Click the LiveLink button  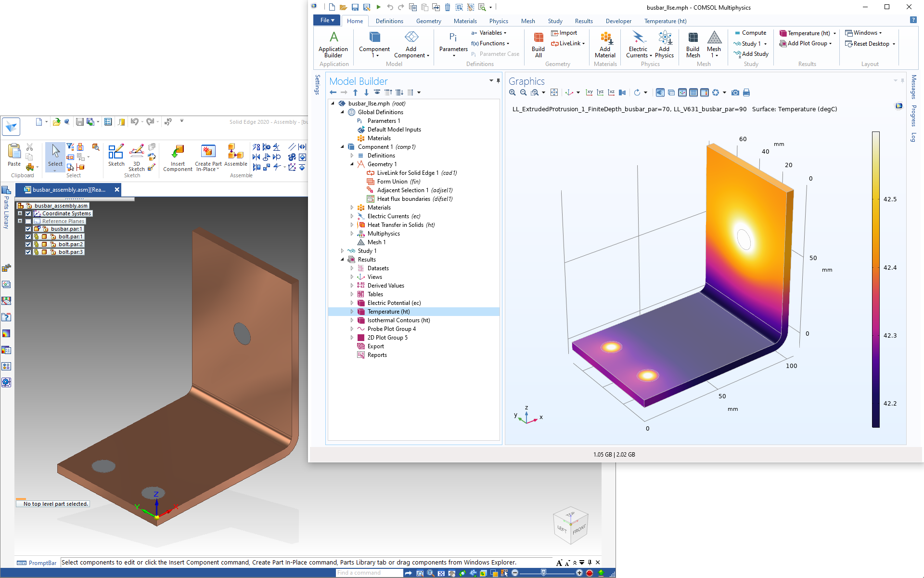coord(568,43)
